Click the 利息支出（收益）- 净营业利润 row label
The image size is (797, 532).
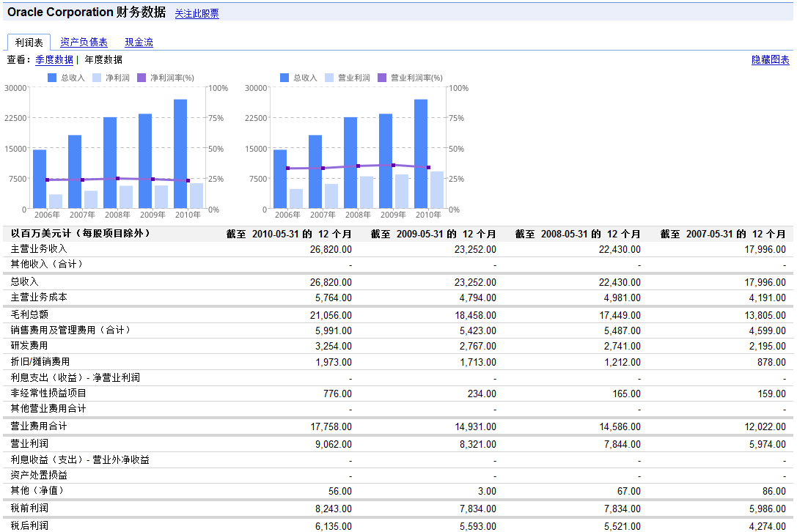point(76,377)
